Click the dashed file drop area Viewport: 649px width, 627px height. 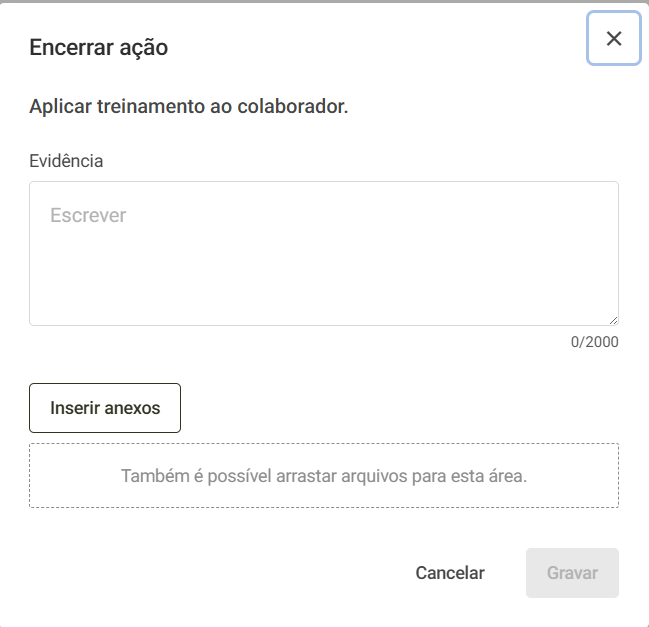click(324, 476)
